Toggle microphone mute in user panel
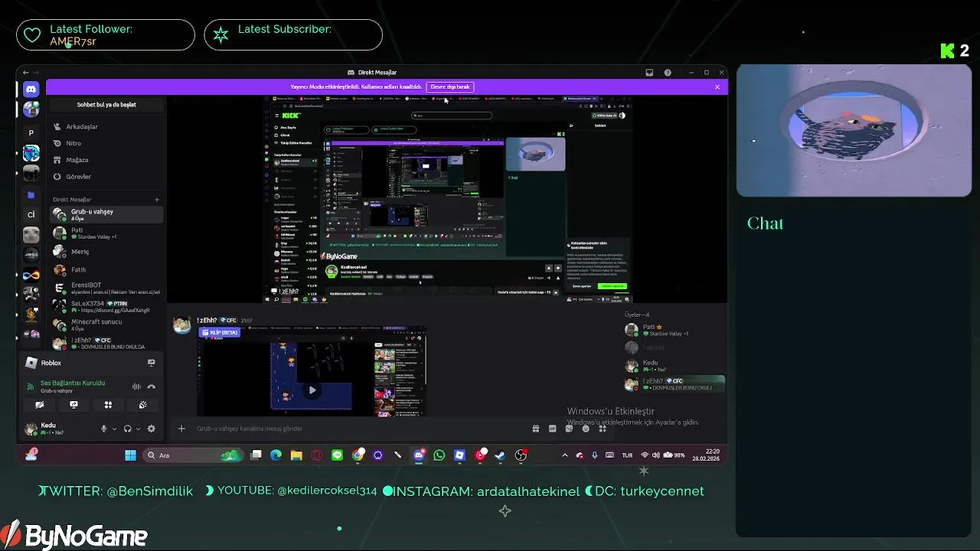 point(104,429)
